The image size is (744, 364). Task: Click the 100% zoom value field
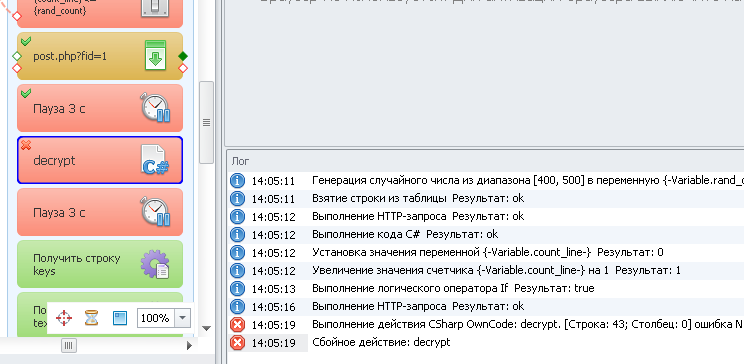[156, 318]
